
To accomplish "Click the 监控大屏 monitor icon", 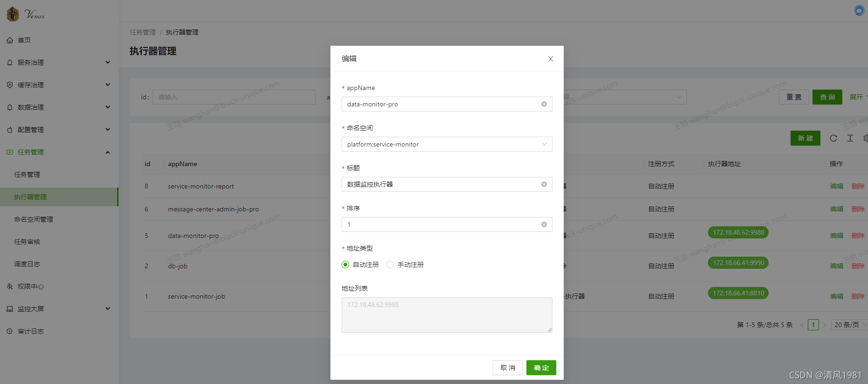I will [x=10, y=309].
